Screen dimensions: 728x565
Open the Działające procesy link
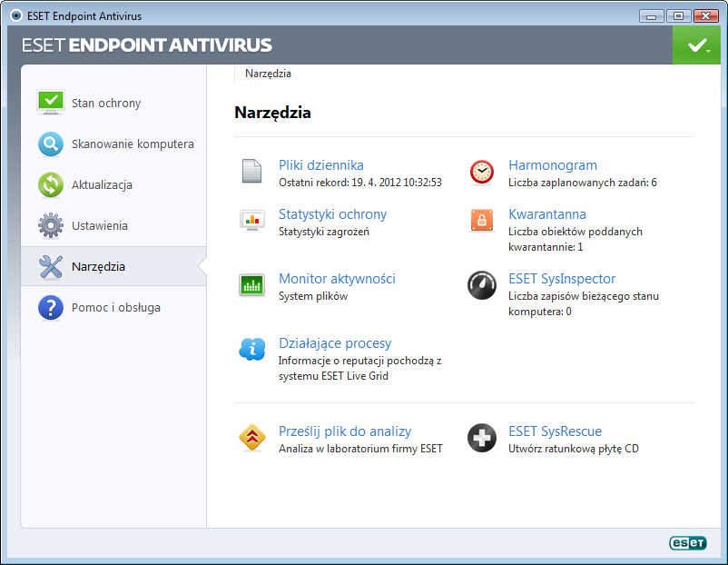click(x=335, y=343)
